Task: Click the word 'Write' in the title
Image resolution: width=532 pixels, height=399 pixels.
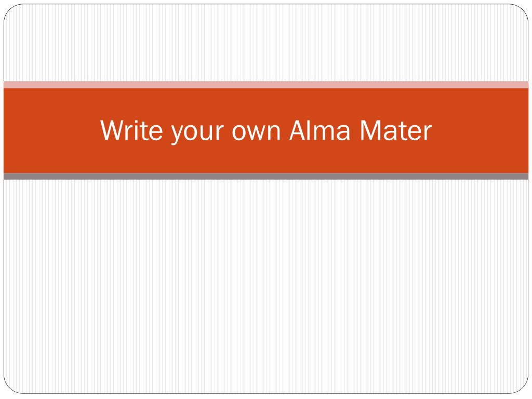Action: [131, 130]
